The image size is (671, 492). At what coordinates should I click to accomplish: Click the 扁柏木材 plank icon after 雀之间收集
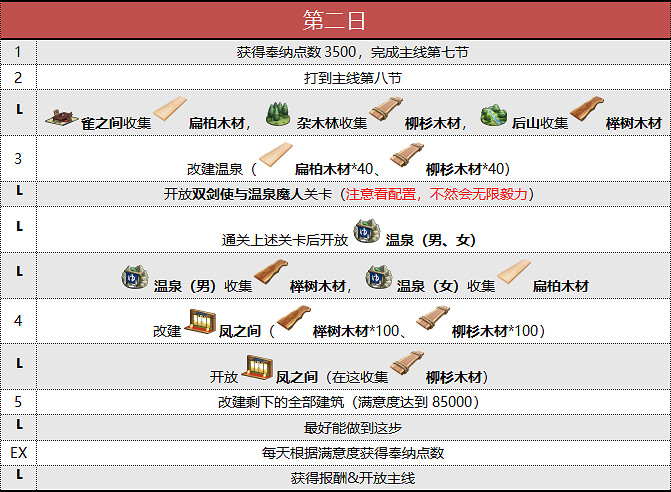pyautogui.click(x=170, y=109)
